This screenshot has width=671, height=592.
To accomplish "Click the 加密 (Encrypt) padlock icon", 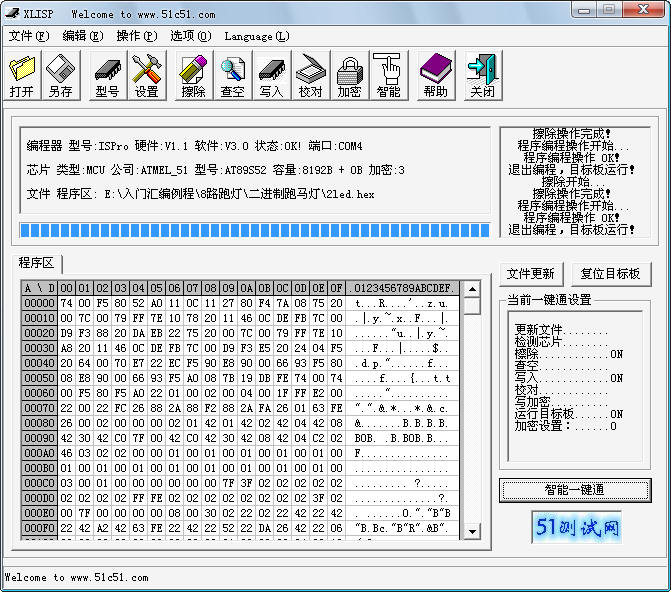I will point(349,76).
